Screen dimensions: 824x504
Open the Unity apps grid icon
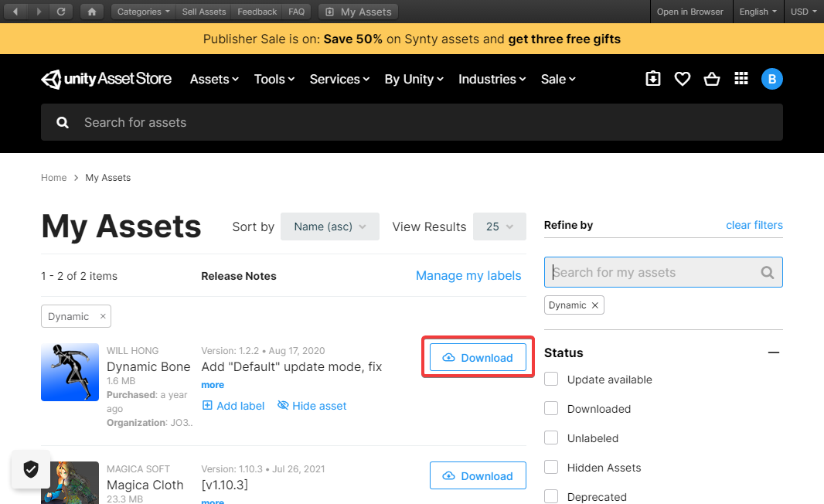[x=741, y=78]
